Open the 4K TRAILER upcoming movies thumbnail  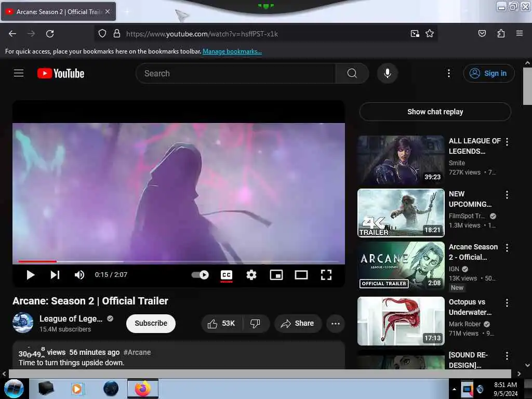(x=401, y=212)
